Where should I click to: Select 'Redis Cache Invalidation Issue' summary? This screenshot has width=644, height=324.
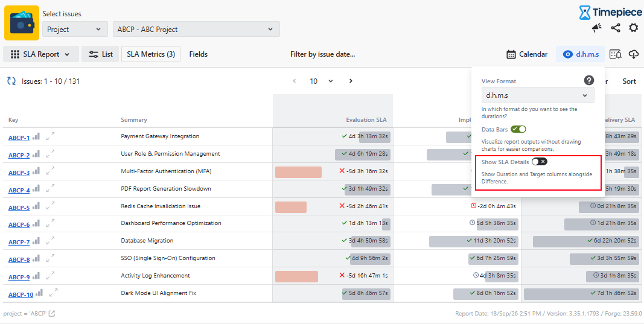(161, 206)
